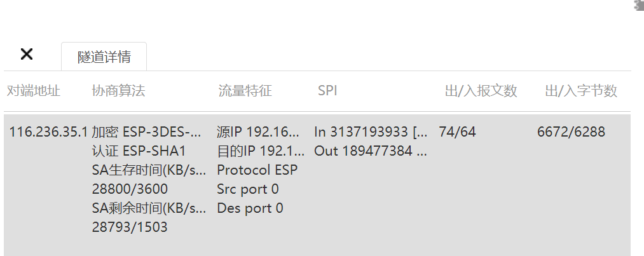Click the SPI column header
Image resolution: width=644 pixels, height=256 pixels.
[327, 91]
